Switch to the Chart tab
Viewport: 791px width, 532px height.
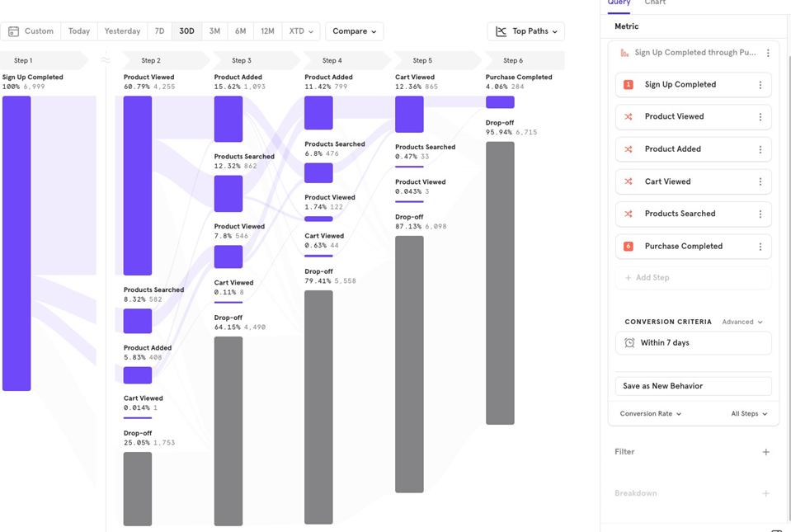pos(655,3)
